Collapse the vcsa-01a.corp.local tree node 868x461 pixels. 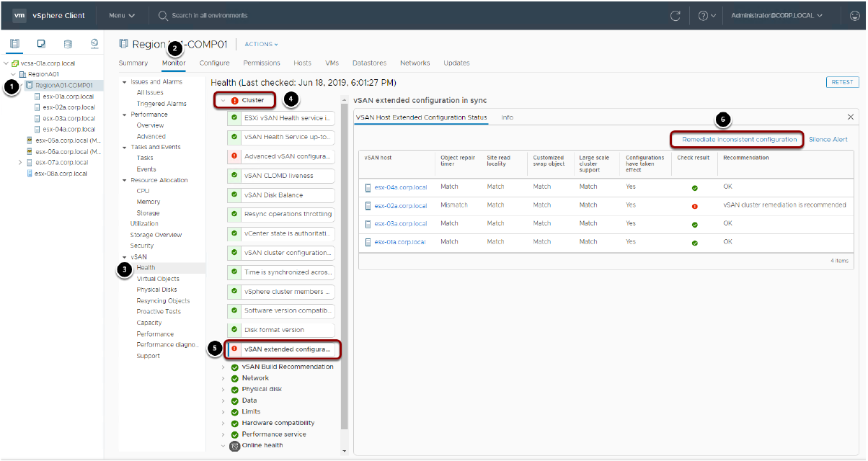pos(6,63)
